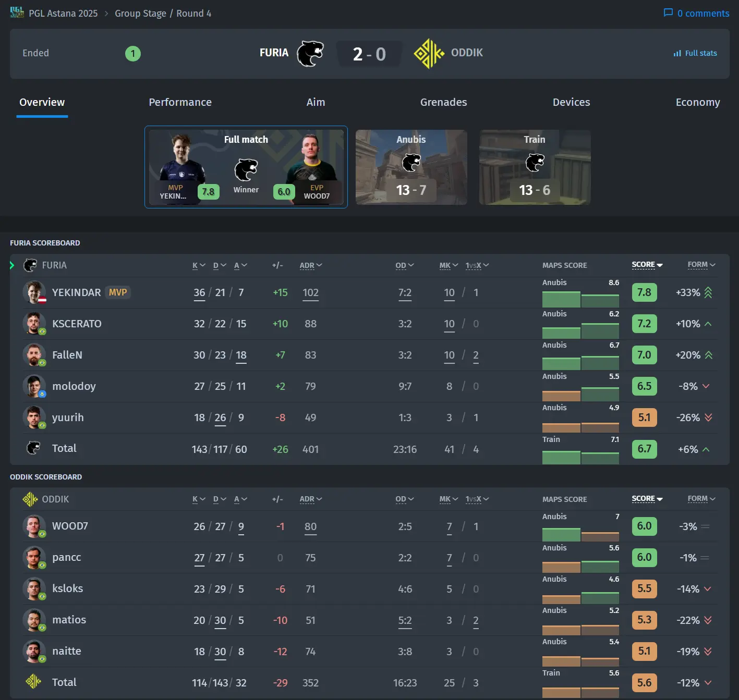This screenshot has height=700, width=739.
Task: Sort FURIA scoreboard by MK
Action: click(x=449, y=265)
